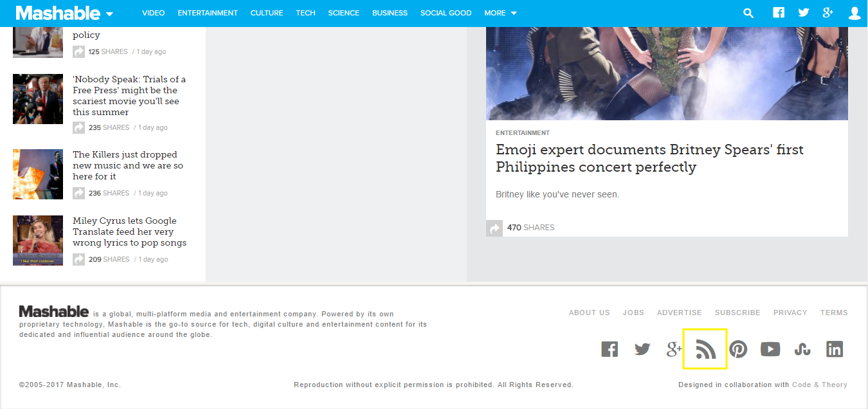The height and width of the screenshot is (409, 868).
Task: Click the '©2005-2017 Mashable, Inc.' text
Action: click(70, 385)
